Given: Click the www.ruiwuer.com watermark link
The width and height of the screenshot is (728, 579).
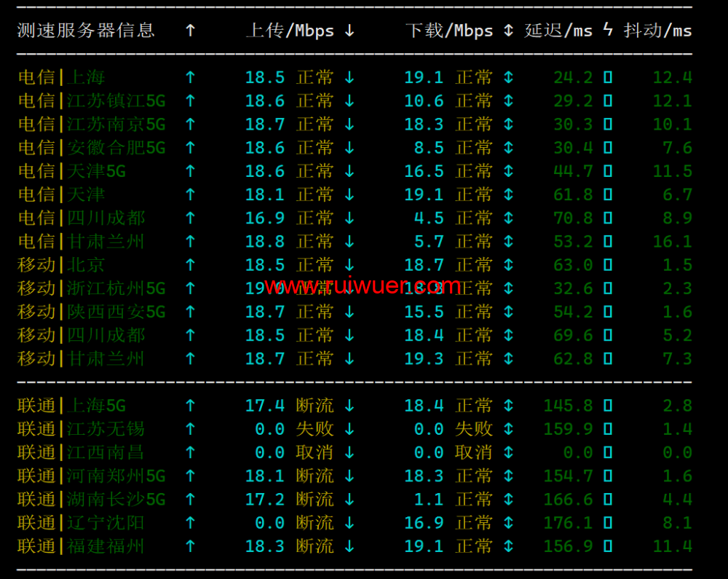Looking at the screenshot, I should click(363, 286).
